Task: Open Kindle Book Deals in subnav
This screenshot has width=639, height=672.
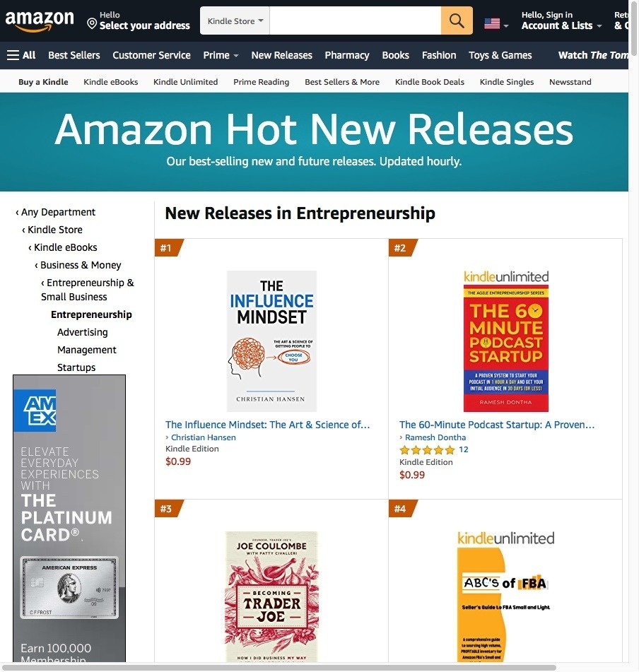Action: 430,82
